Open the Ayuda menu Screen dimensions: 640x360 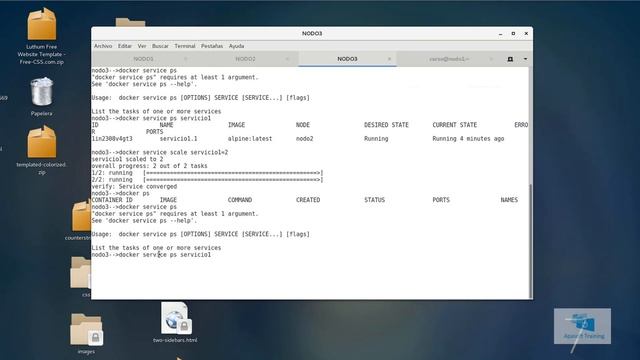click(236, 46)
